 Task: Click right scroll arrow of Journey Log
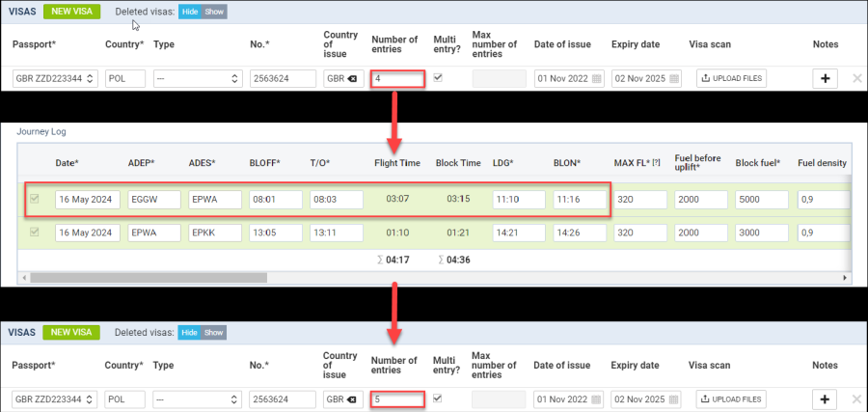coord(845,277)
